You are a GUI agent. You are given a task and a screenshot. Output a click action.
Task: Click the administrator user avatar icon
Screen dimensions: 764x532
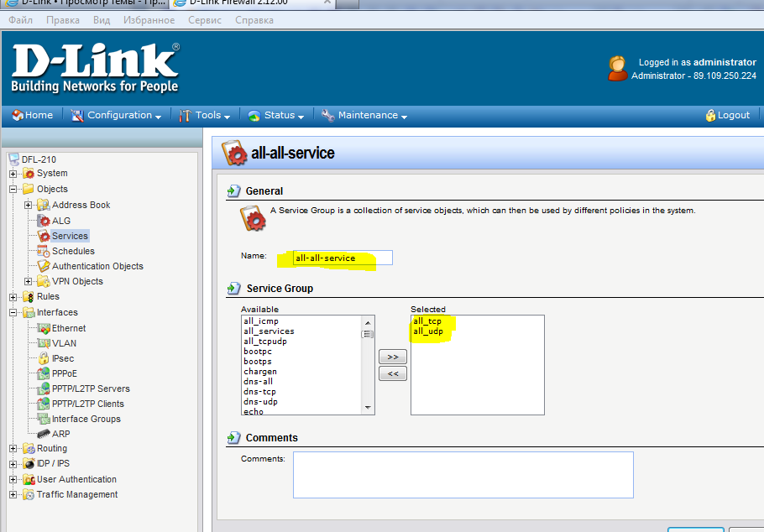point(617,69)
